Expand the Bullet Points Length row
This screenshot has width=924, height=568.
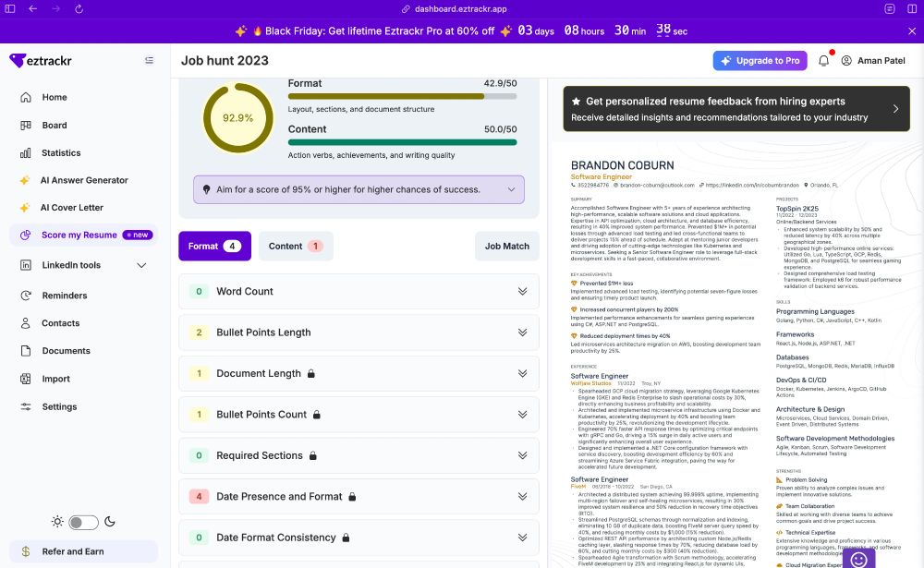pos(359,332)
